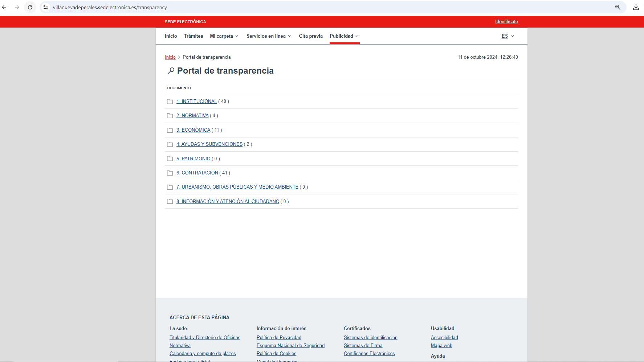The image size is (644, 362).
Task: Select Cita previa in the navigation
Action: click(x=310, y=36)
